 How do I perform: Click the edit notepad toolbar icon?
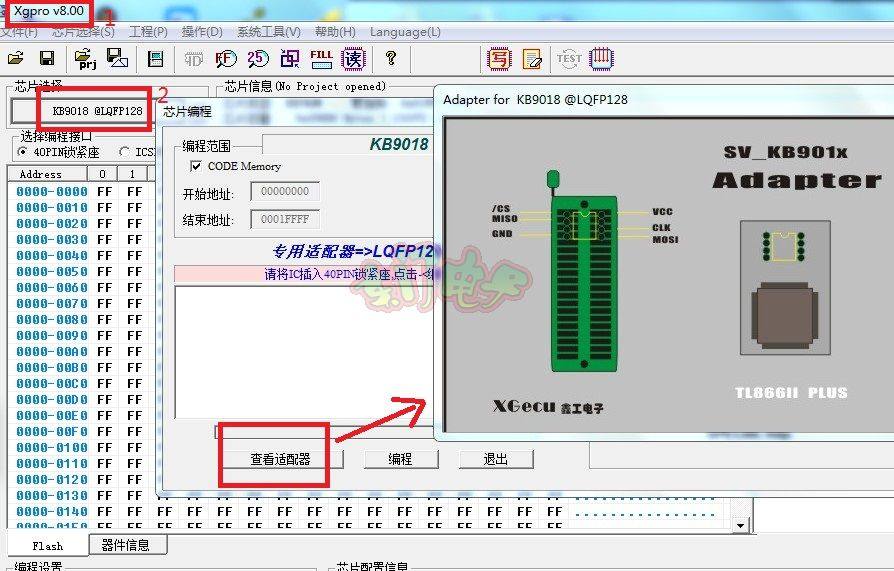(x=531, y=59)
